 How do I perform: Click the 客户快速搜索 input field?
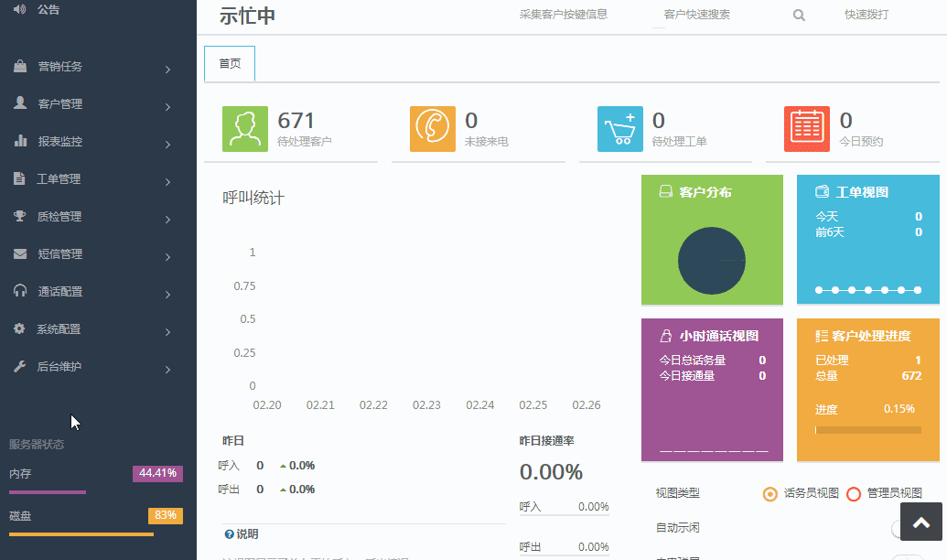[697, 15]
